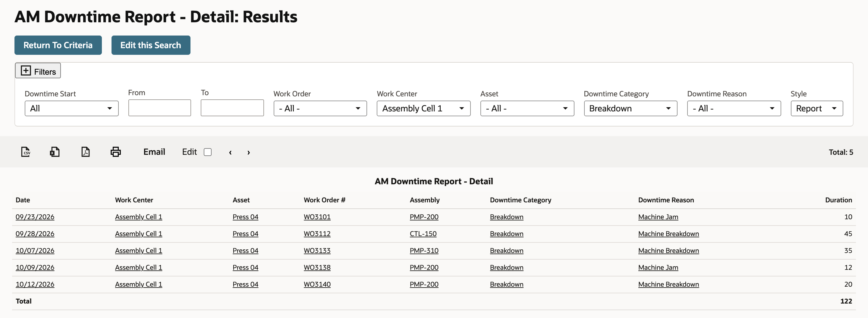Open the 09/23/2026 date link
Viewport: 868px width, 318px height.
(35, 217)
